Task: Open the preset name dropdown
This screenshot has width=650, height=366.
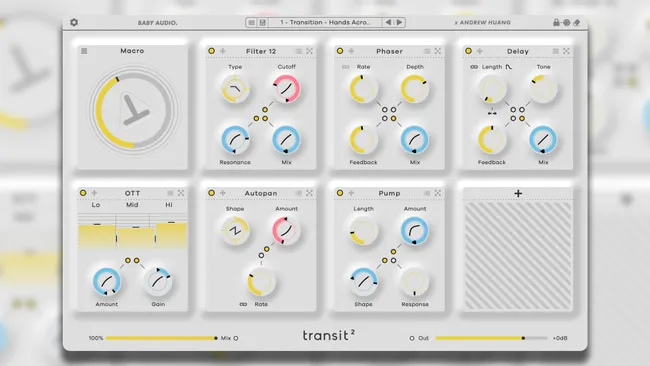Action: pyautogui.click(x=325, y=22)
